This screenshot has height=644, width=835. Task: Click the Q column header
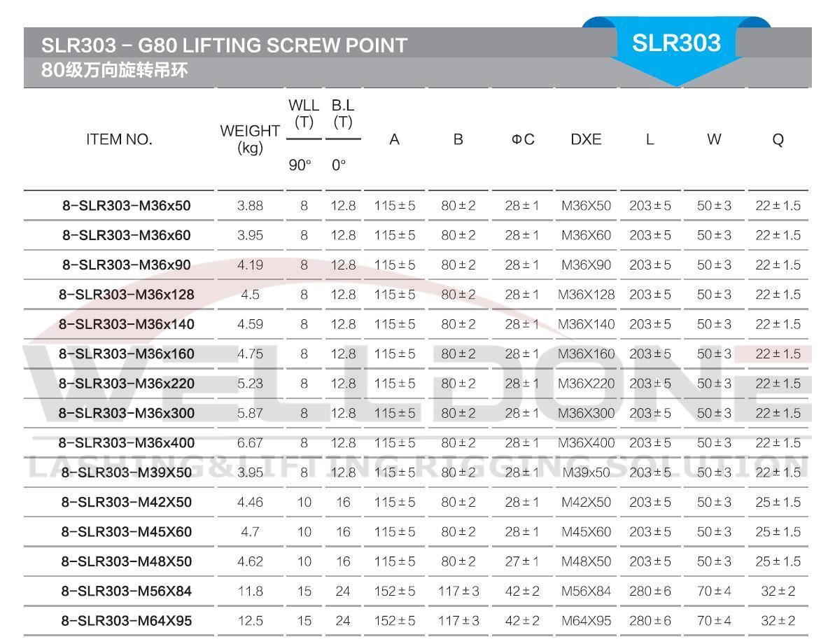[x=778, y=139]
